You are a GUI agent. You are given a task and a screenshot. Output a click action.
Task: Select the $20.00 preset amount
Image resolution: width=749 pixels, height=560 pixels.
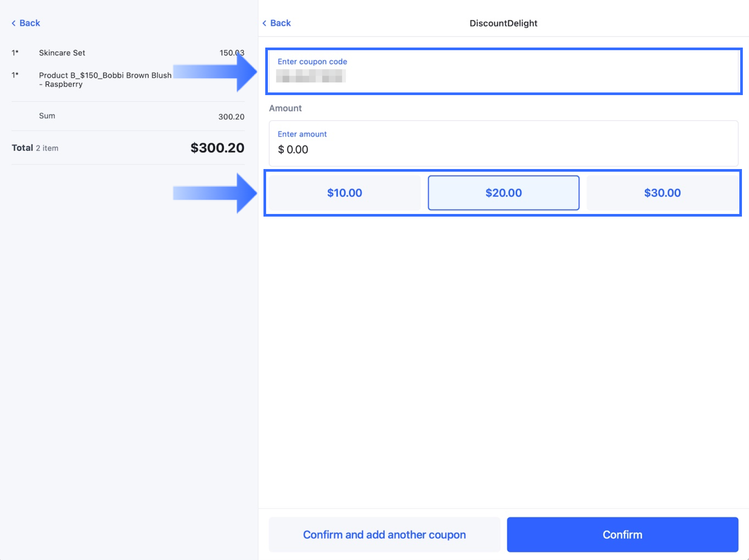click(x=503, y=192)
